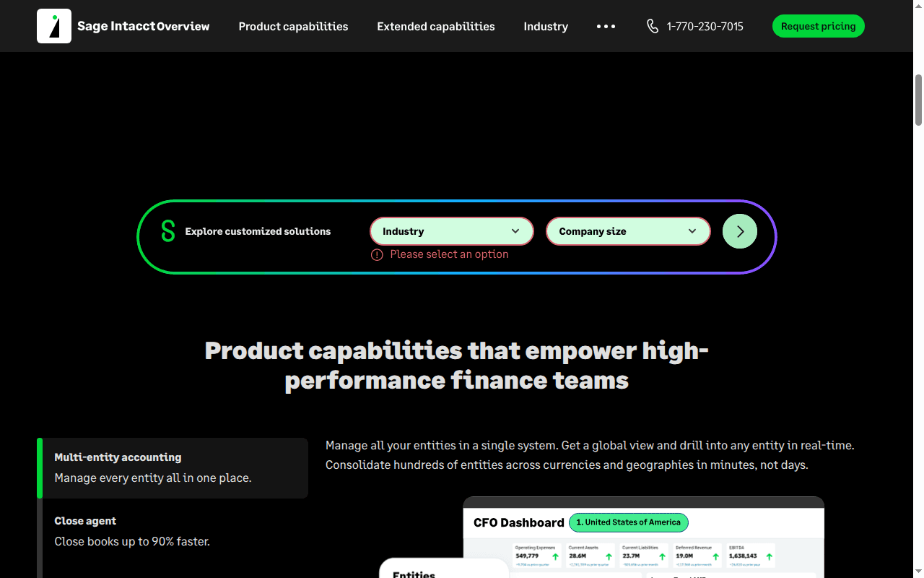Click the Entities panel heading

pos(414,574)
